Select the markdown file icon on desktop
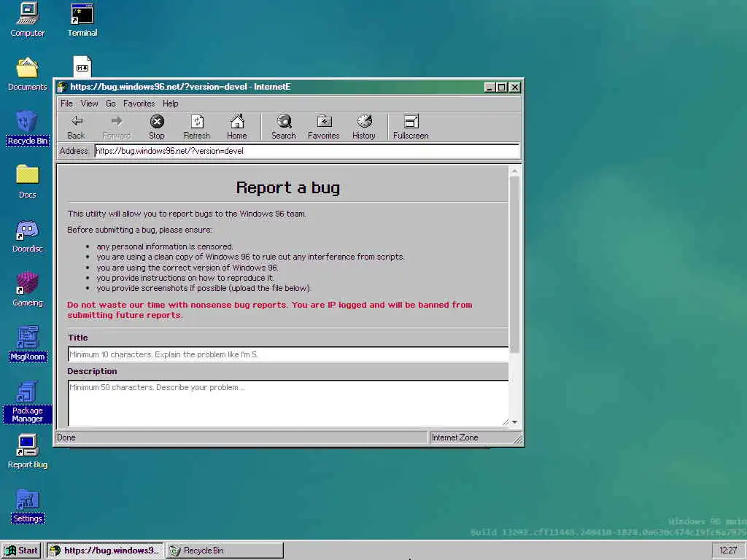 pyautogui.click(x=82, y=66)
